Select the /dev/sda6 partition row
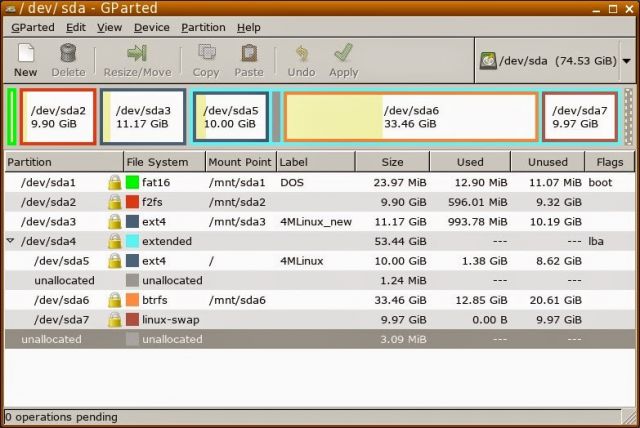The image size is (640, 428). [320, 300]
